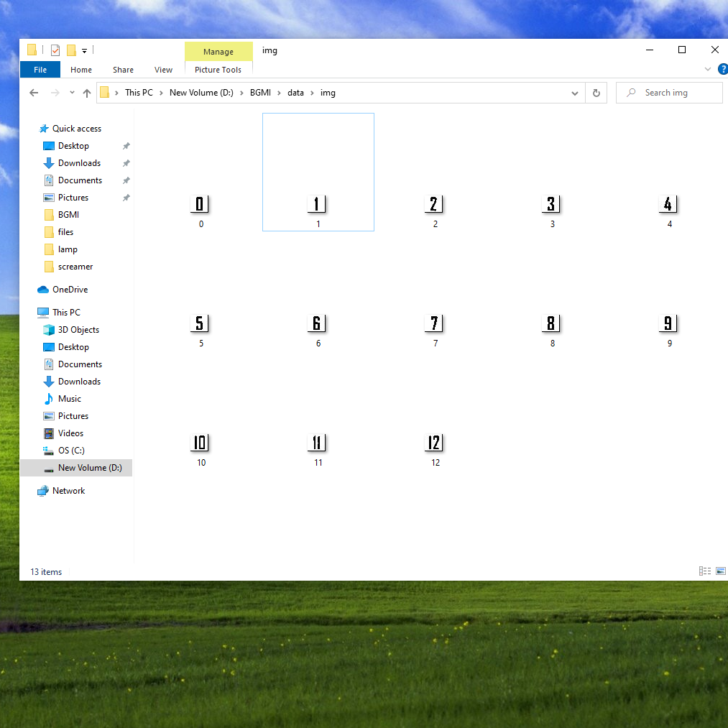
Task: Expand chevron after data breadcrumb
Action: pyautogui.click(x=312, y=93)
